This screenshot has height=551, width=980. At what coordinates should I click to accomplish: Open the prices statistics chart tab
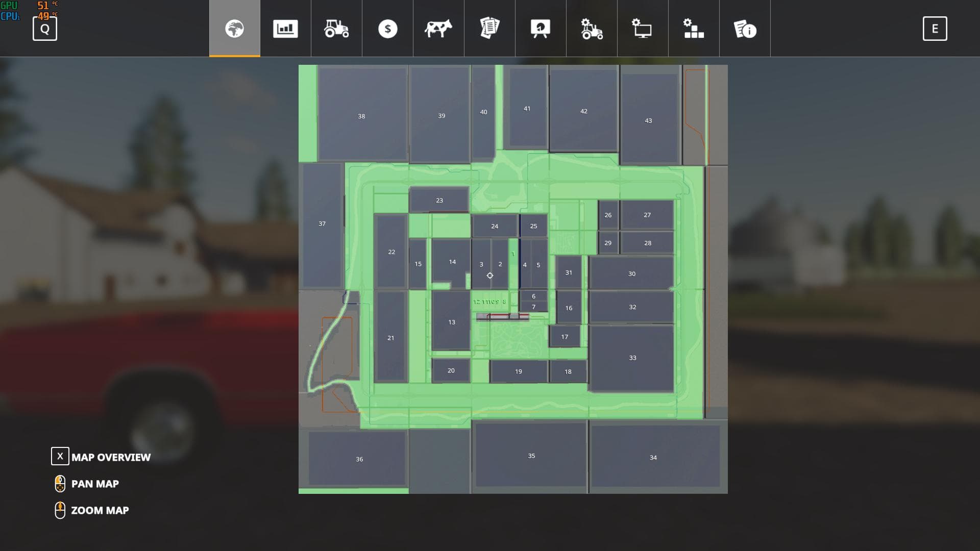[285, 29]
